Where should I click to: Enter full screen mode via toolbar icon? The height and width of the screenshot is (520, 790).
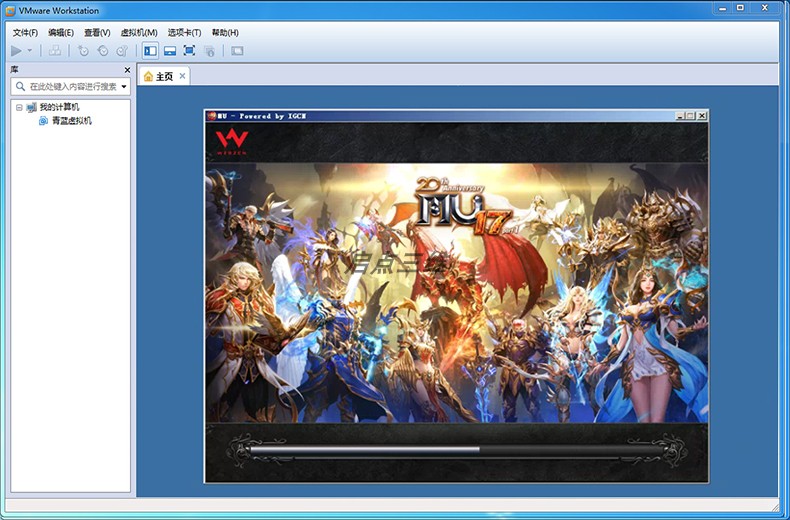pos(189,50)
